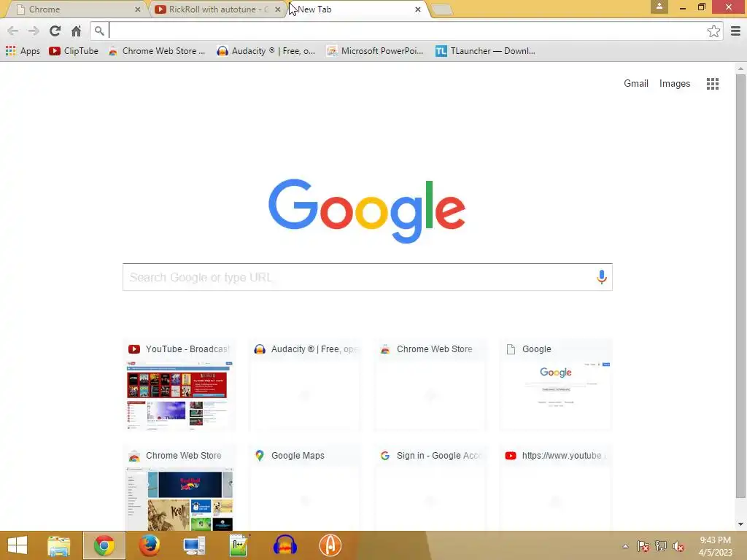
Task: Open the Google apps grid
Action: point(712,84)
